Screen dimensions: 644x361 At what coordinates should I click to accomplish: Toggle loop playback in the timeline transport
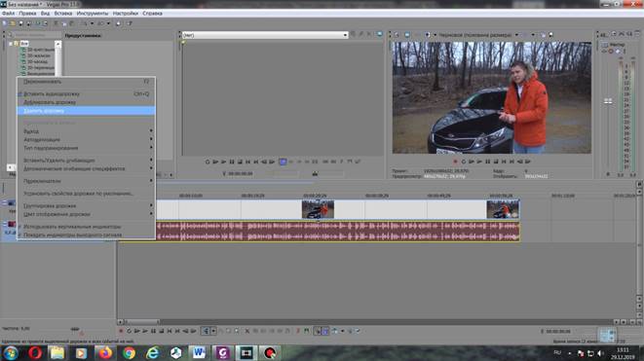click(x=129, y=331)
